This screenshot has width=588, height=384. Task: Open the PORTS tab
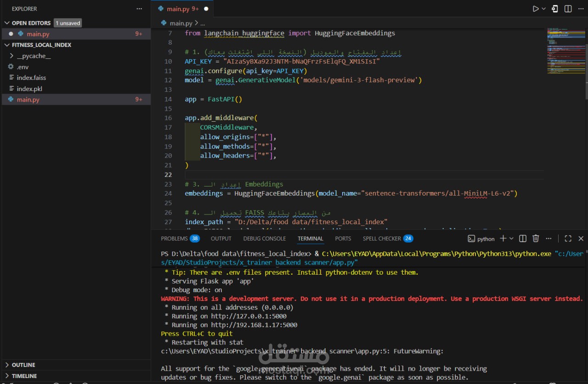click(x=343, y=238)
